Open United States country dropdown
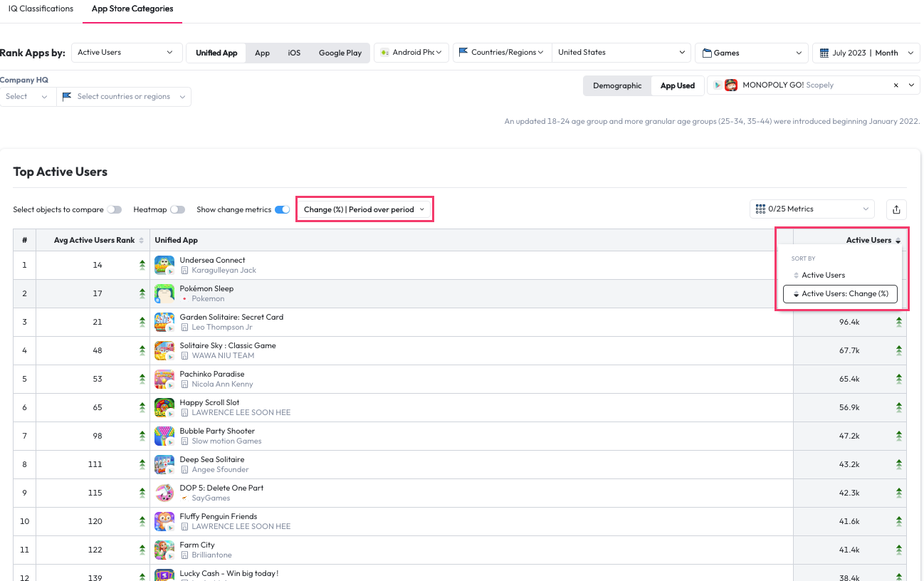 (621, 53)
